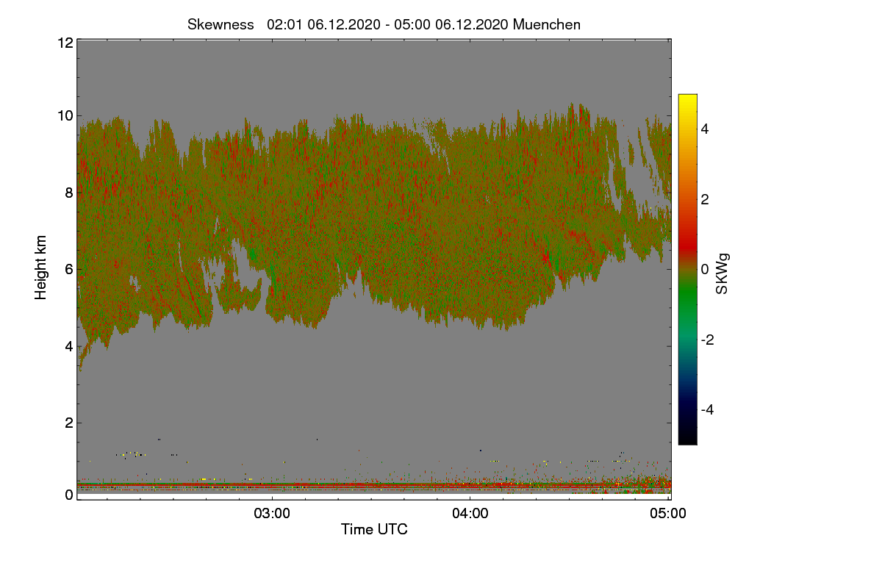The image size is (882, 588).
Task: Click the height tick label 6
Action: [68, 269]
